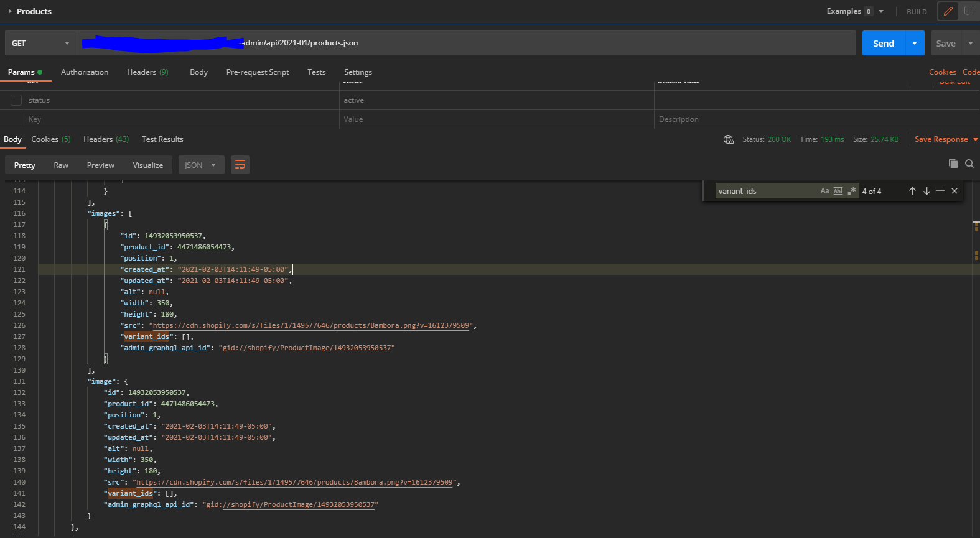Jump to next match with down arrow
Viewport: 980px width, 538px height.
[926, 191]
